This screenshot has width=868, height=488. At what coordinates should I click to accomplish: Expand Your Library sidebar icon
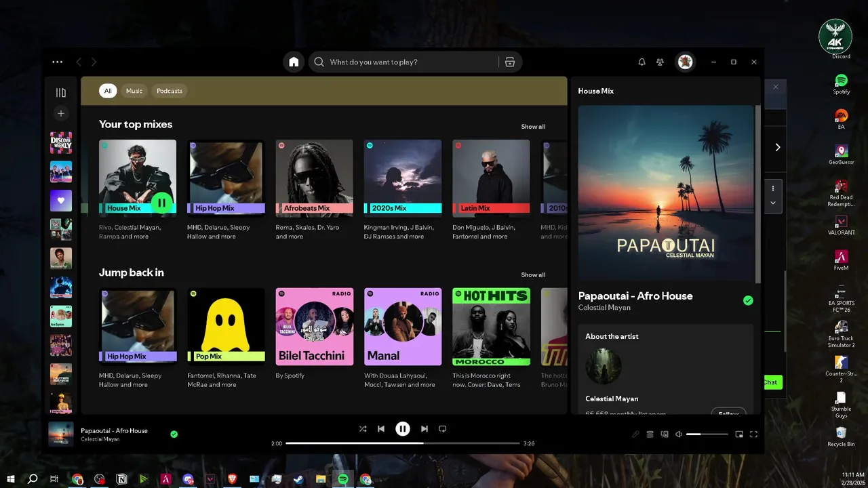61,92
